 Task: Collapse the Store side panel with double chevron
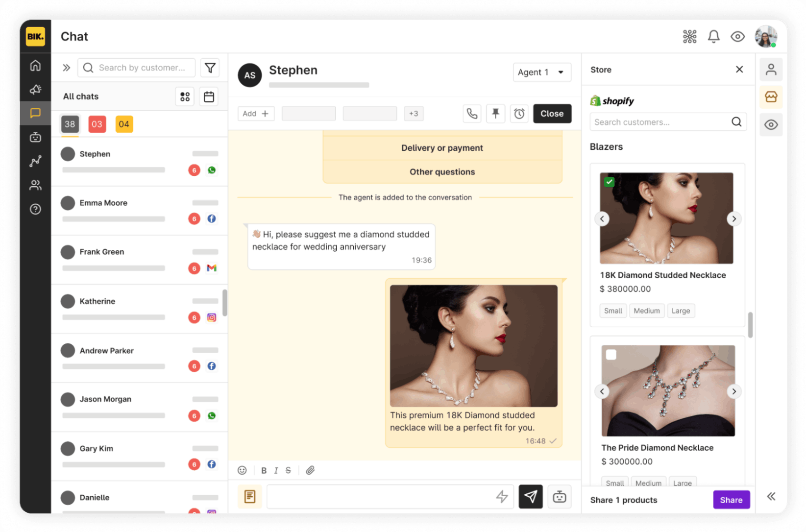[x=771, y=496]
